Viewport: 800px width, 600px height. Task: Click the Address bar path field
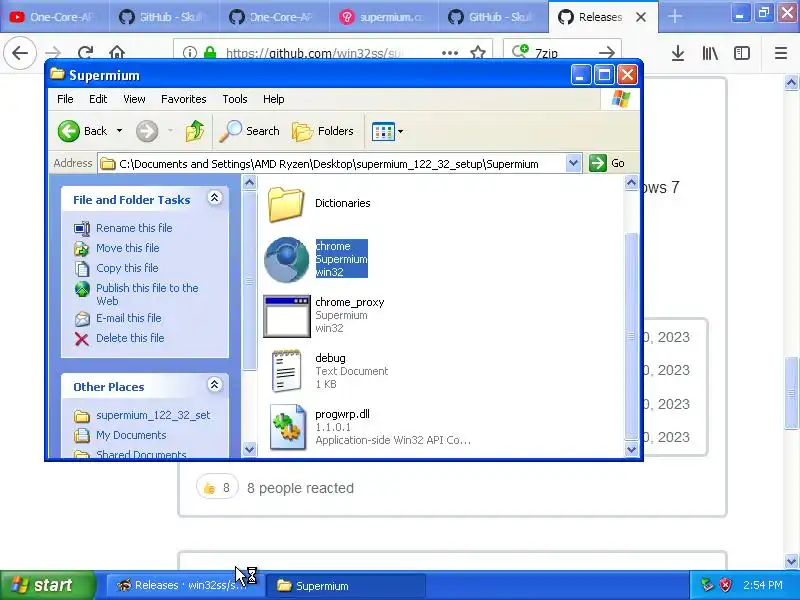332,164
